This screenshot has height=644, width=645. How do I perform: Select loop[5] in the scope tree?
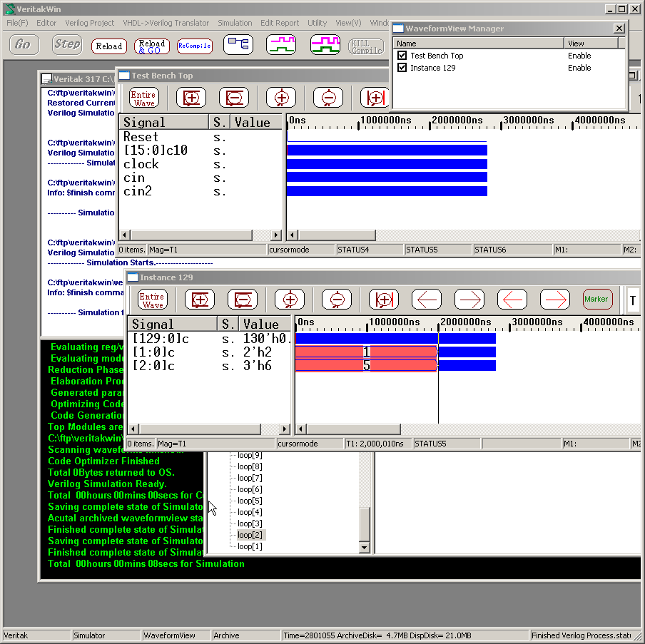(x=250, y=501)
